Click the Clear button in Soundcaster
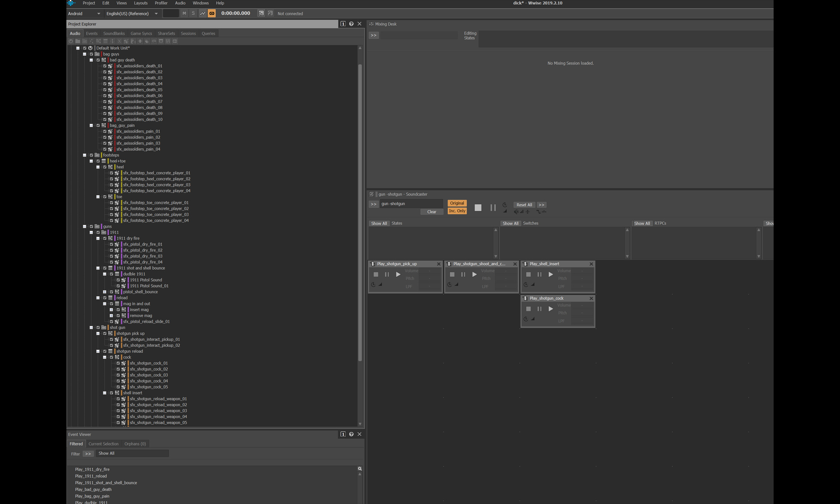Screen dimensions: 840x504 pyautogui.click(x=431, y=212)
